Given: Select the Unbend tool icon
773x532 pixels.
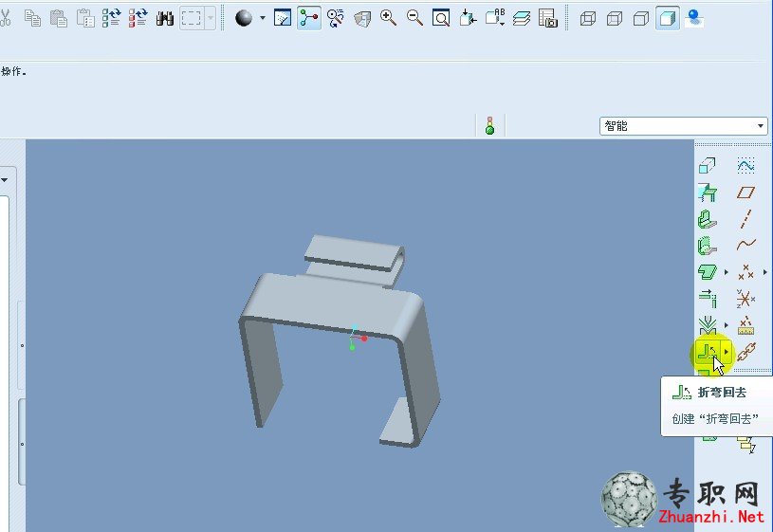Looking at the screenshot, I should 708,325.
